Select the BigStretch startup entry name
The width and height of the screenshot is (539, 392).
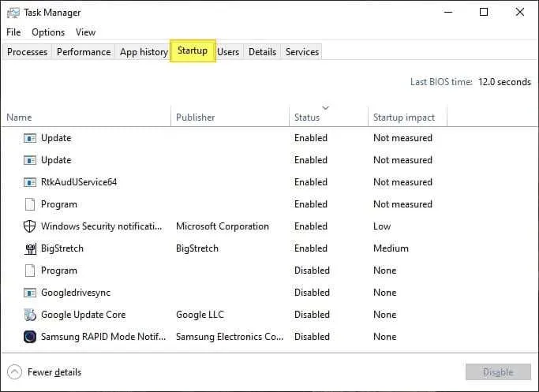(62, 248)
